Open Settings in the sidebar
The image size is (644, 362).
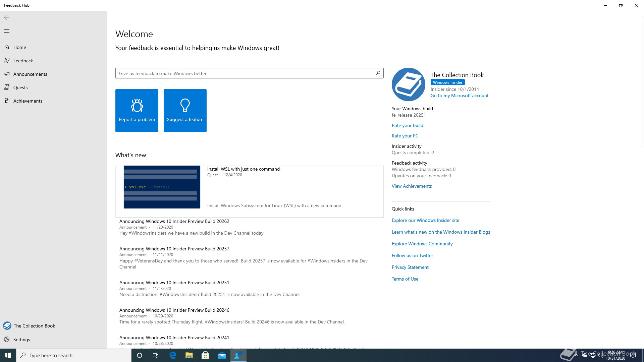(54, 340)
